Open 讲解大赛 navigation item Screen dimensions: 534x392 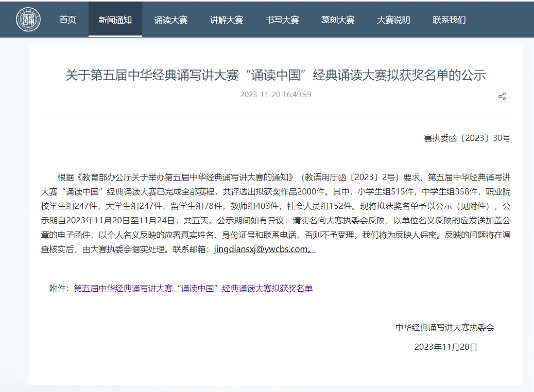pyautogui.click(x=227, y=20)
